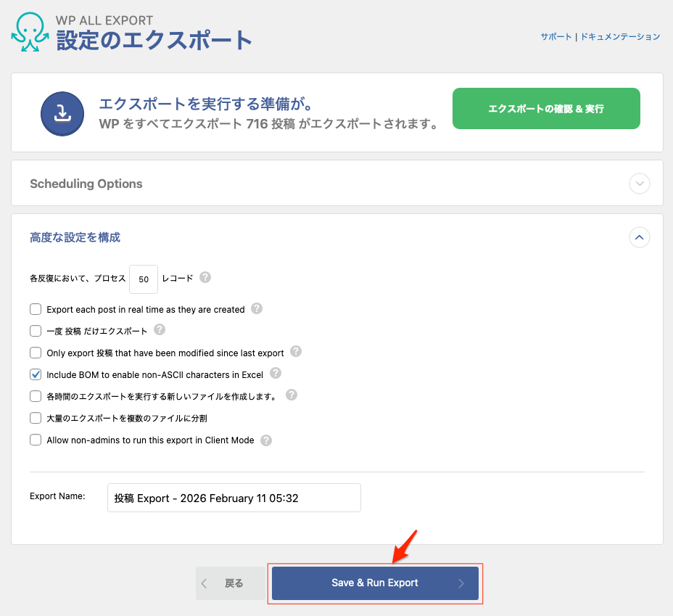Click help icon beside Include BOM option

pyautogui.click(x=275, y=374)
